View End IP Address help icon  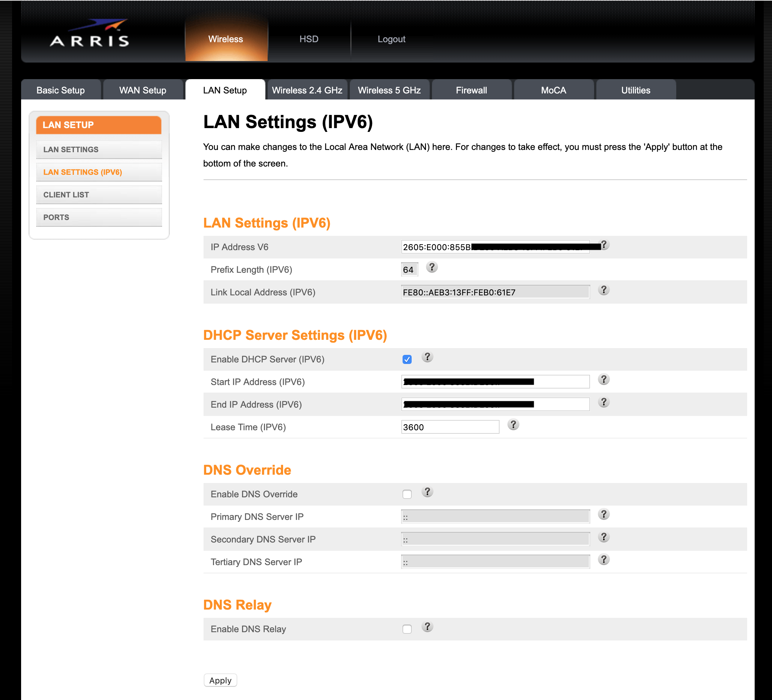(604, 402)
